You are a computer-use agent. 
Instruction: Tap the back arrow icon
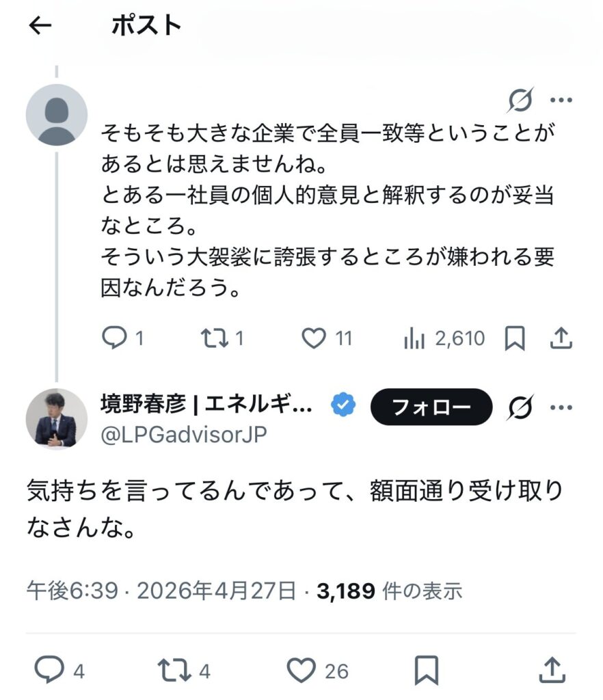coord(41,26)
